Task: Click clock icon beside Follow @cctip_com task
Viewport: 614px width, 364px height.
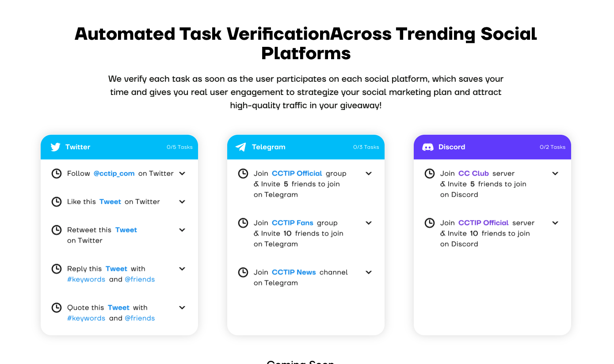Action: pyautogui.click(x=57, y=174)
